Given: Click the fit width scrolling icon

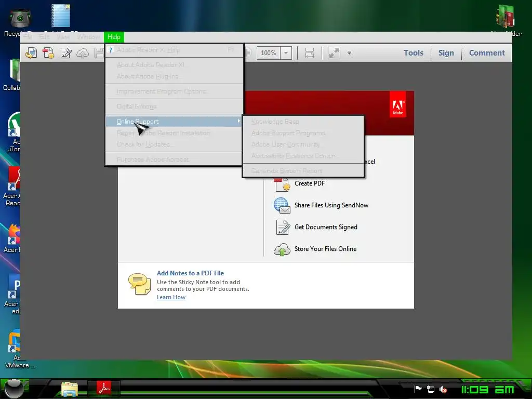Looking at the screenshot, I should (310, 53).
